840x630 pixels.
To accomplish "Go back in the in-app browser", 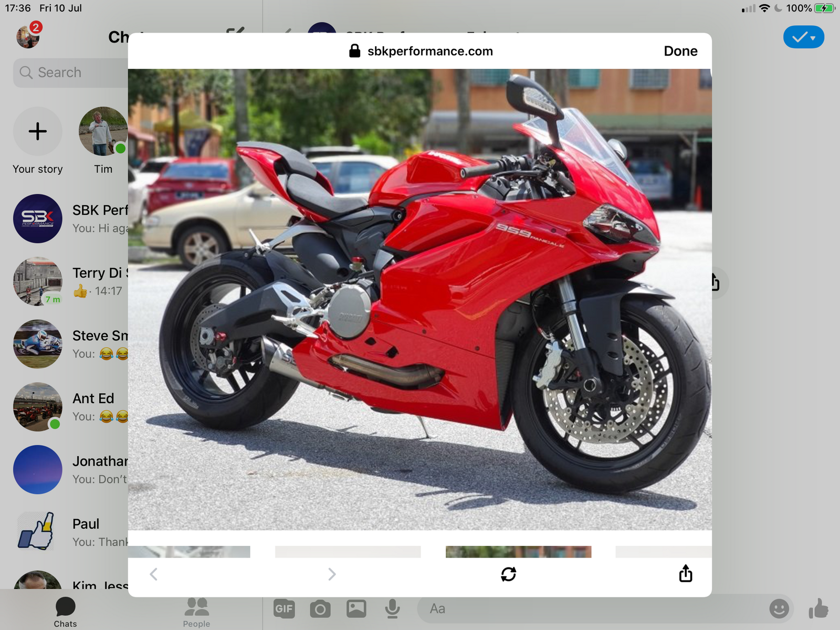I will (153, 574).
